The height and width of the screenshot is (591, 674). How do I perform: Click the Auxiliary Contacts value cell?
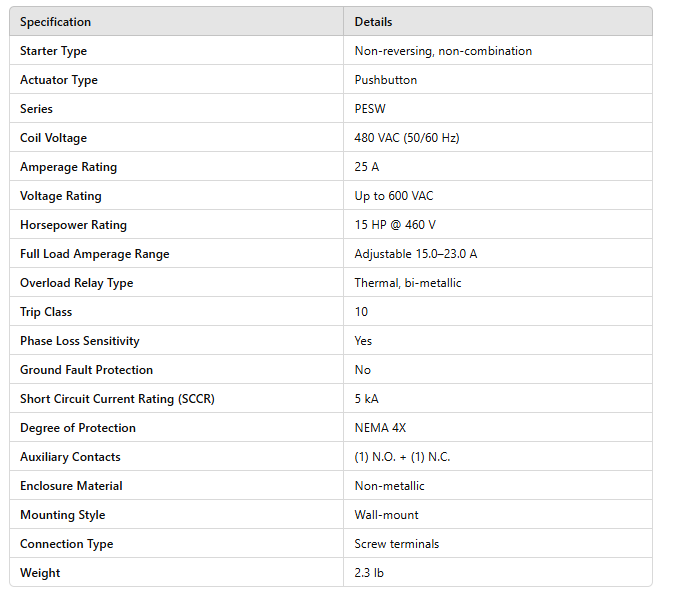click(401, 457)
